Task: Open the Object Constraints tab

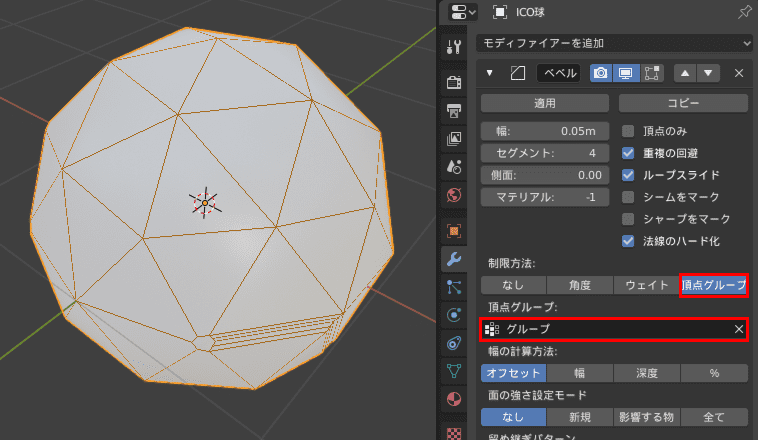Action: point(454,343)
